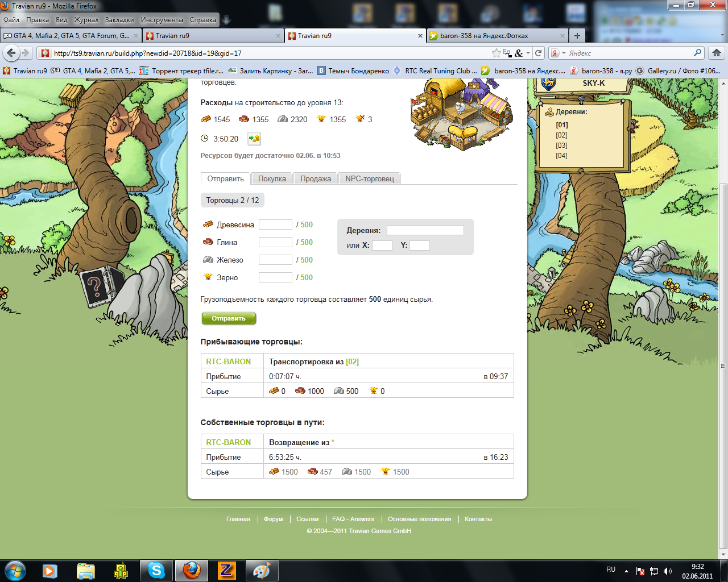Close the baron-358 Яндекс.Фотках tab

[562, 36]
